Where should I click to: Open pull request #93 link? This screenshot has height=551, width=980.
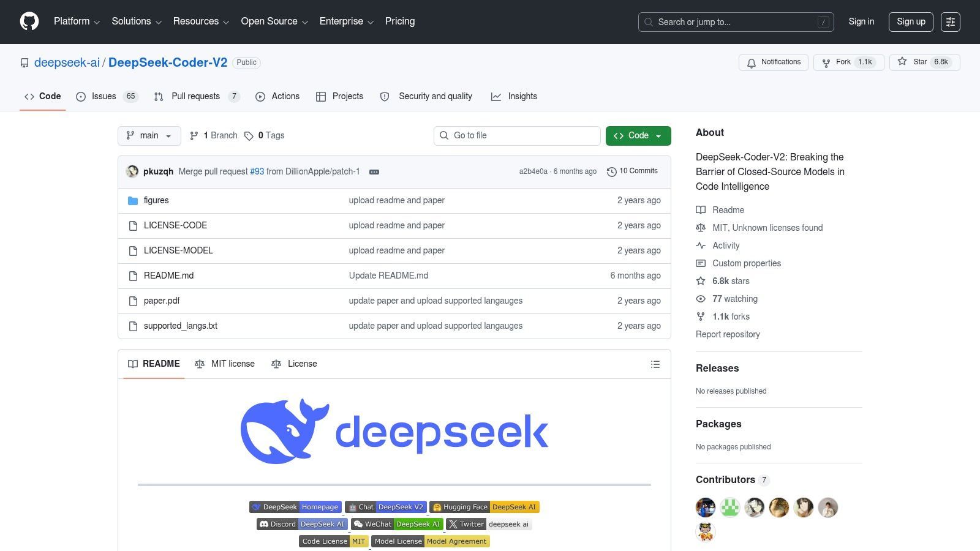[x=257, y=172]
